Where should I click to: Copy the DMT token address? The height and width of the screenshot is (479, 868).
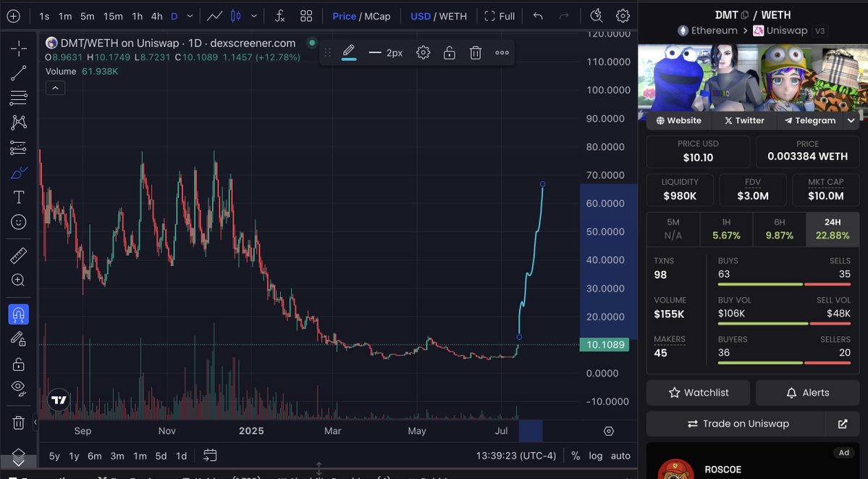tap(745, 15)
